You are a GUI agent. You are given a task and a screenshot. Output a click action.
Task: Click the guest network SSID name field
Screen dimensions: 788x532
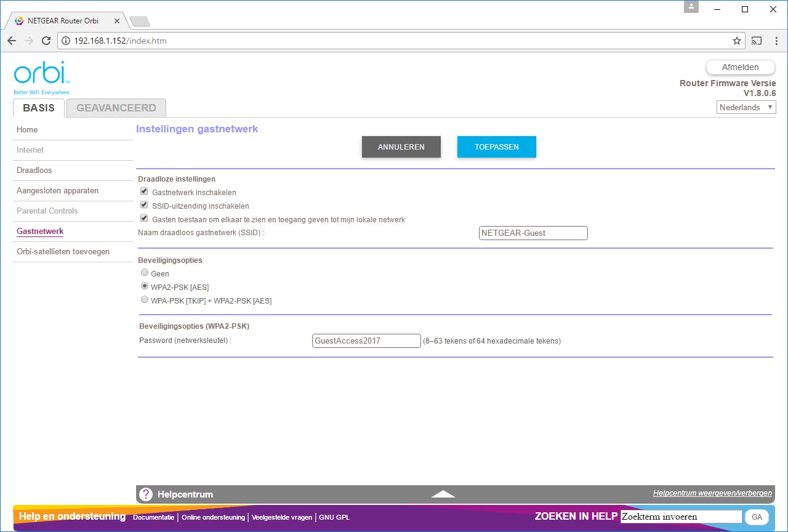pos(533,233)
